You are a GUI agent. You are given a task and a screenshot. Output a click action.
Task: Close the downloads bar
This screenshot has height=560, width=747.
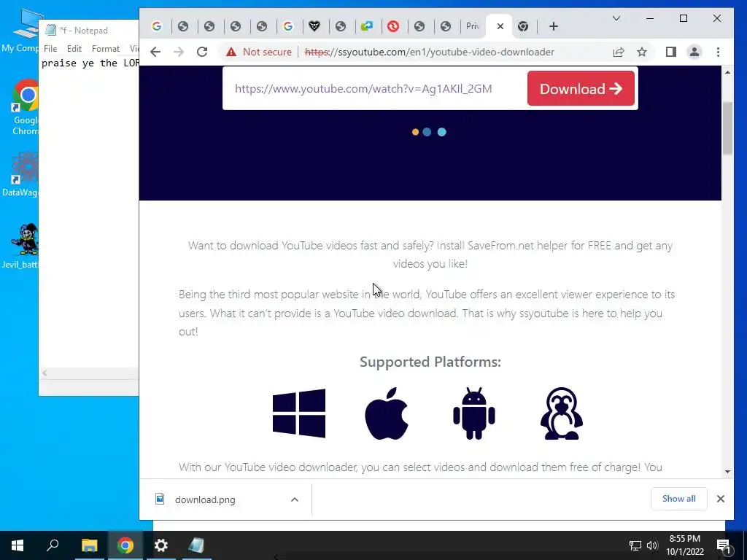tap(721, 499)
